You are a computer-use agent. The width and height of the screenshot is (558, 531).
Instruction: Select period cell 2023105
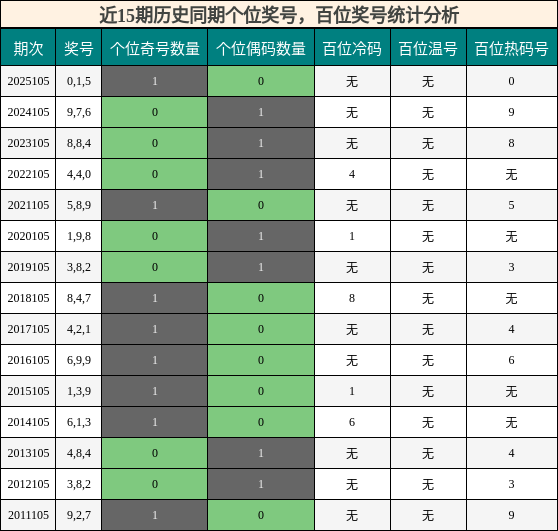28,143
